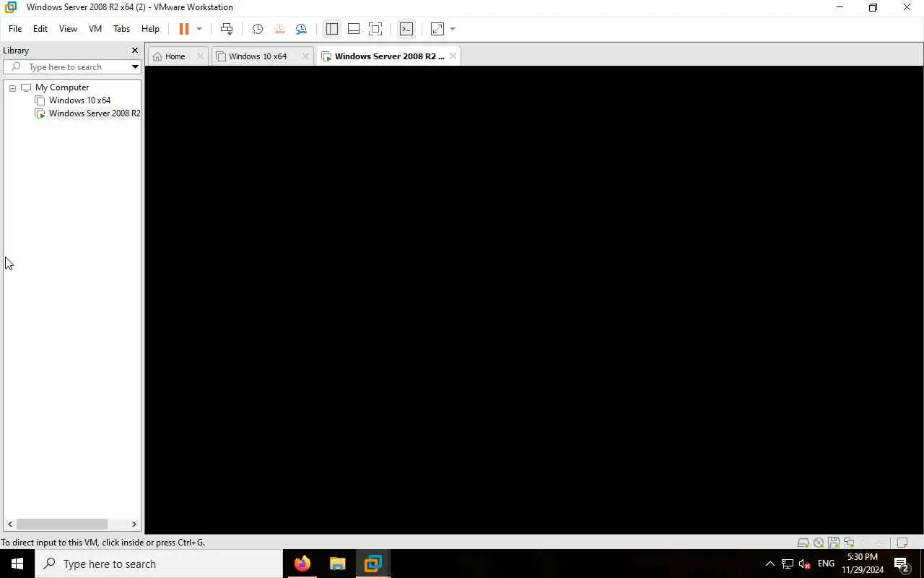The image size is (924, 578).
Task: Toggle the Library panel visibility
Action: point(332,29)
